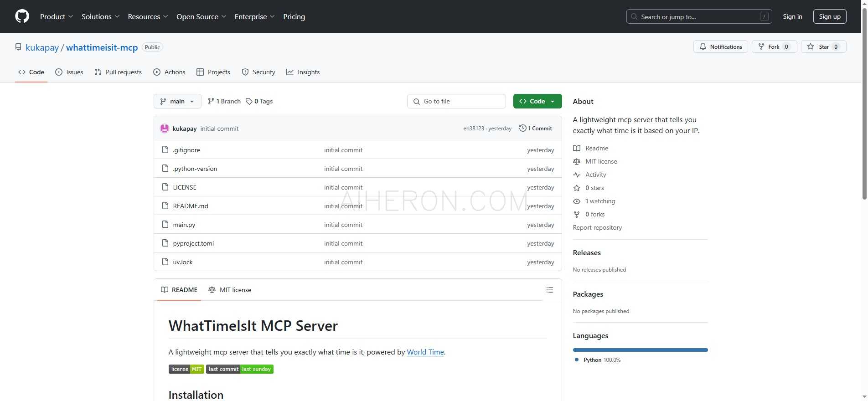Open the kukapay owner link in breadcrumb
Screen dimensions: 868x401
(42, 47)
